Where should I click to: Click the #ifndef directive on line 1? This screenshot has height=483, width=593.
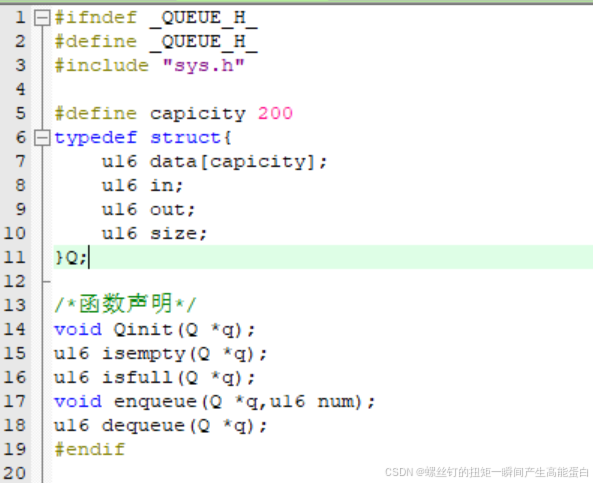[96, 18]
